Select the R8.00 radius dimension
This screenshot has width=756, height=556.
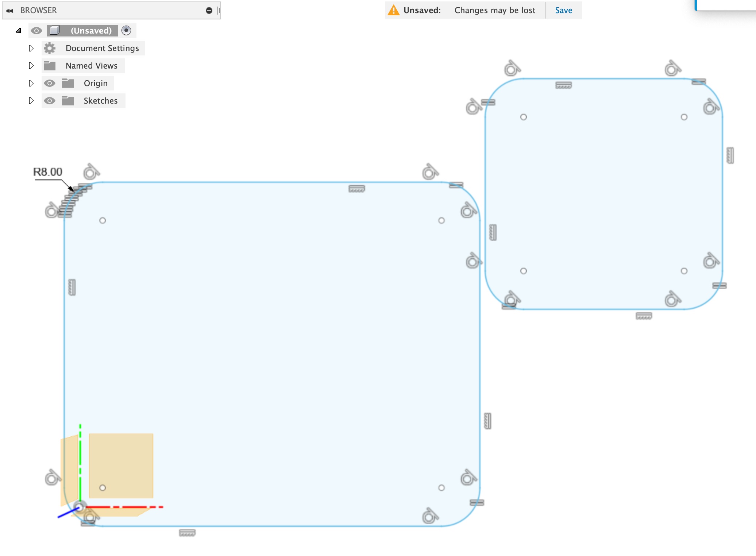pos(48,172)
